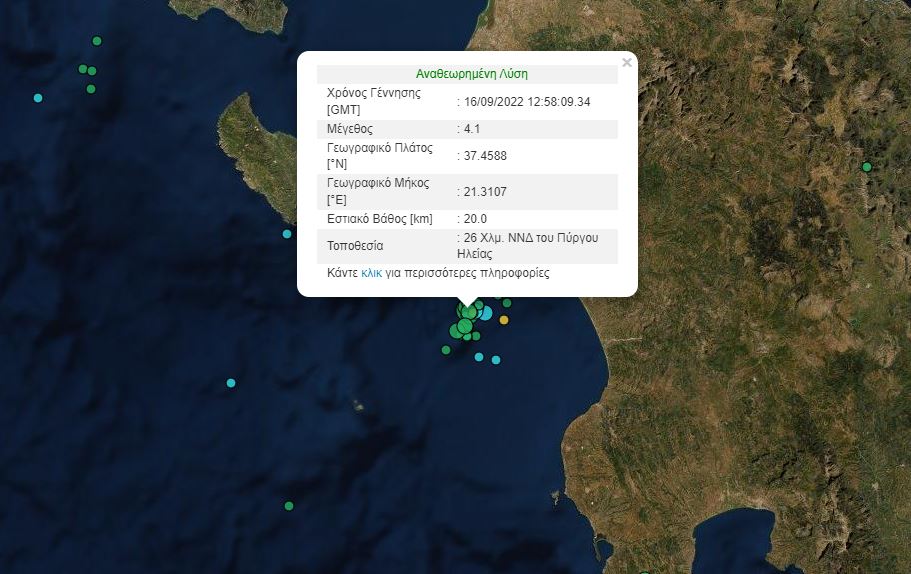
Task: Click the 'Γεωγραφικό Πλάτος [°N]' label
Action: (380, 156)
